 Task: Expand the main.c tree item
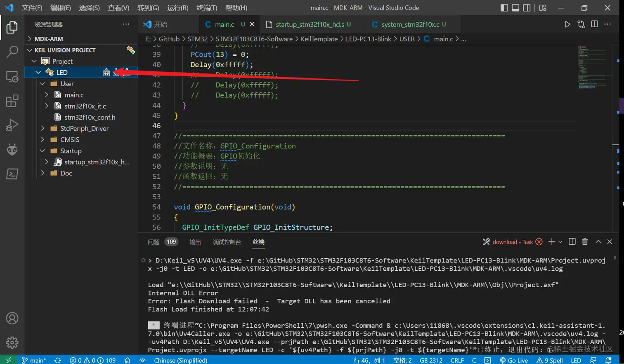[47, 95]
